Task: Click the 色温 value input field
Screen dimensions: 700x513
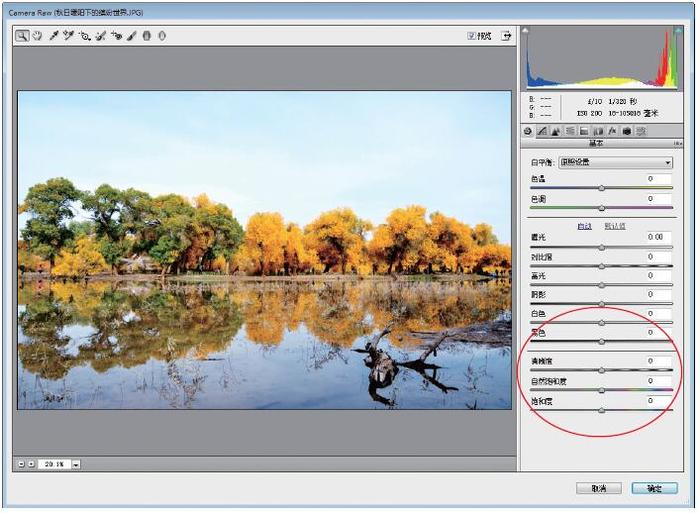Action: coord(657,179)
